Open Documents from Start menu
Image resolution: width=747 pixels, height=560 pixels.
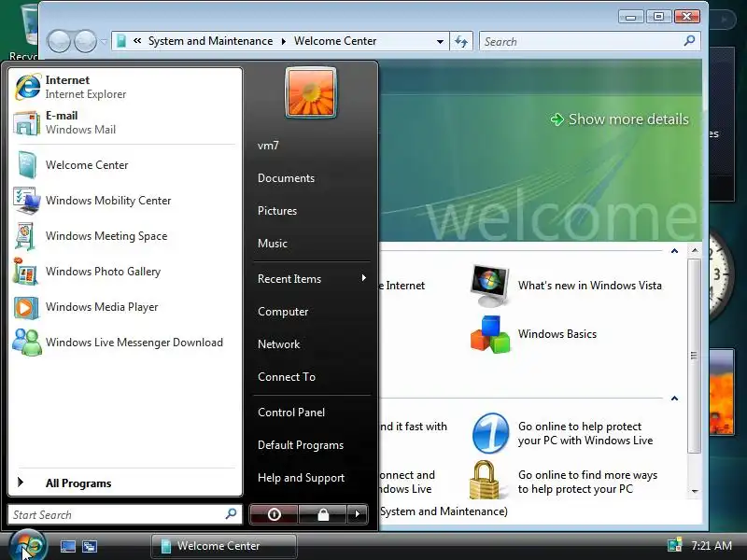312,178
